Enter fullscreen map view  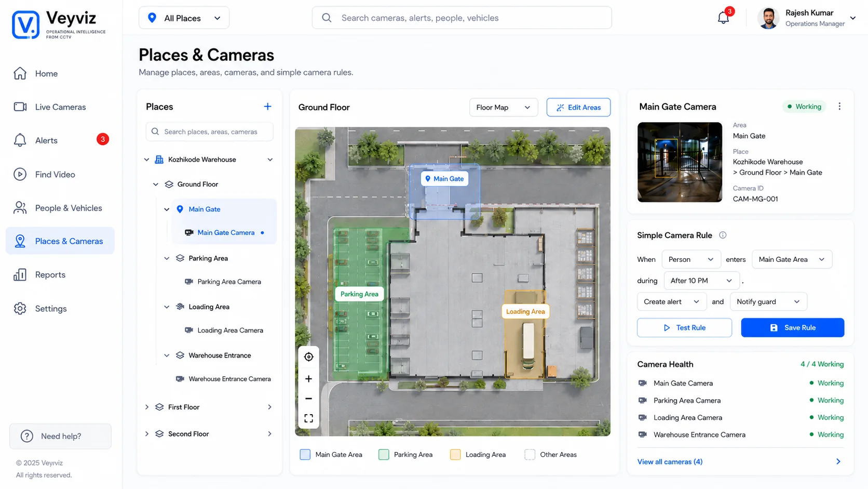pos(308,418)
